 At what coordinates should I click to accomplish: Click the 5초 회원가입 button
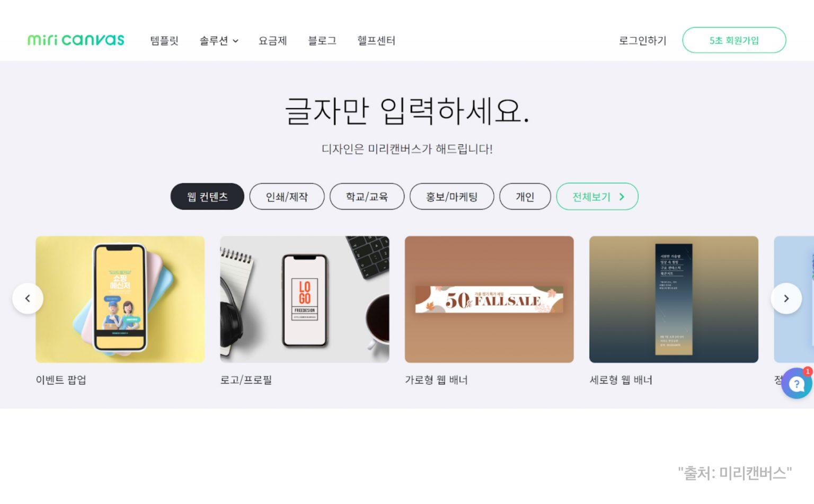pyautogui.click(x=734, y=40)
